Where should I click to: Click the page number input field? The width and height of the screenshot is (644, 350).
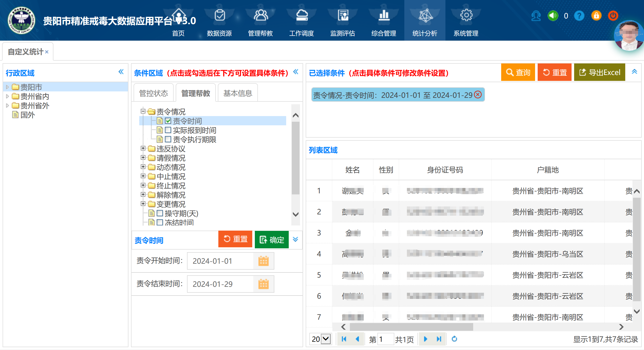(386, 339)
